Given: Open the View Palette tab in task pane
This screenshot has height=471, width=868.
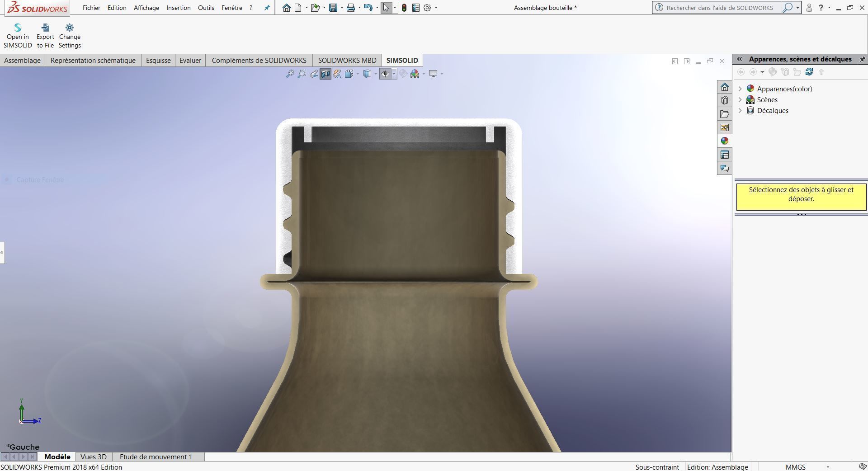Looking at the screenshot, I should pyautogui.click(x=725, y=127).
